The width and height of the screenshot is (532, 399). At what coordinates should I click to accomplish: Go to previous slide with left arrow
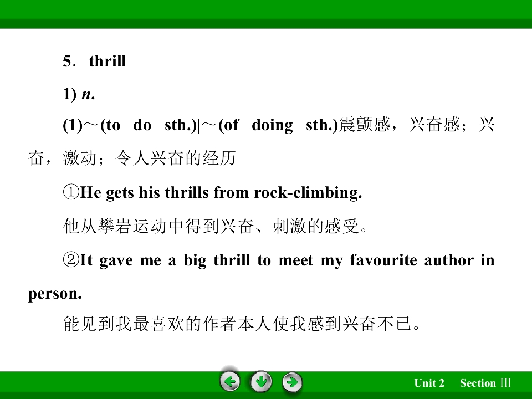230,382
